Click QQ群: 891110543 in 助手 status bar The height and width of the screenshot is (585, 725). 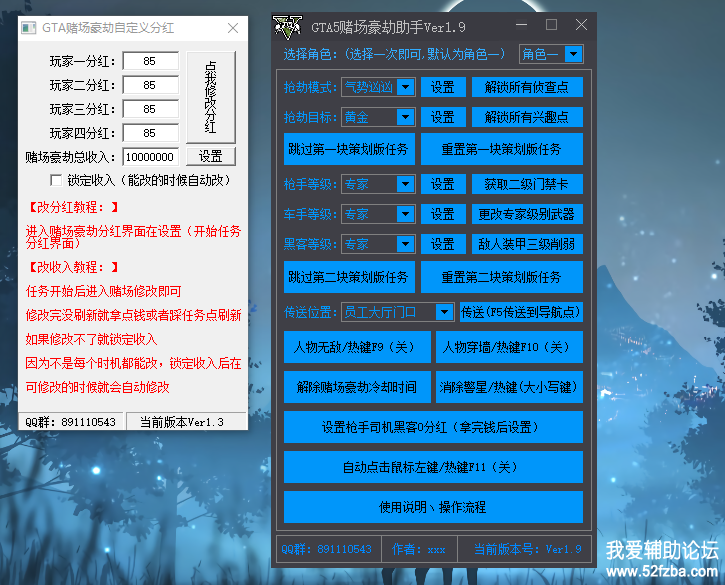[326, 549]
